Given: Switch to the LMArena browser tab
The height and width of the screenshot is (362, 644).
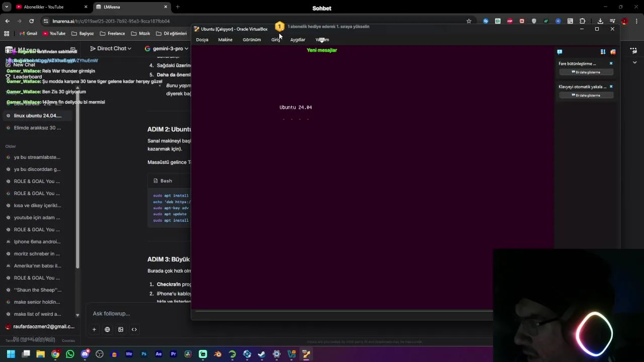Looking at the screenshot, I should pos(132,7).
